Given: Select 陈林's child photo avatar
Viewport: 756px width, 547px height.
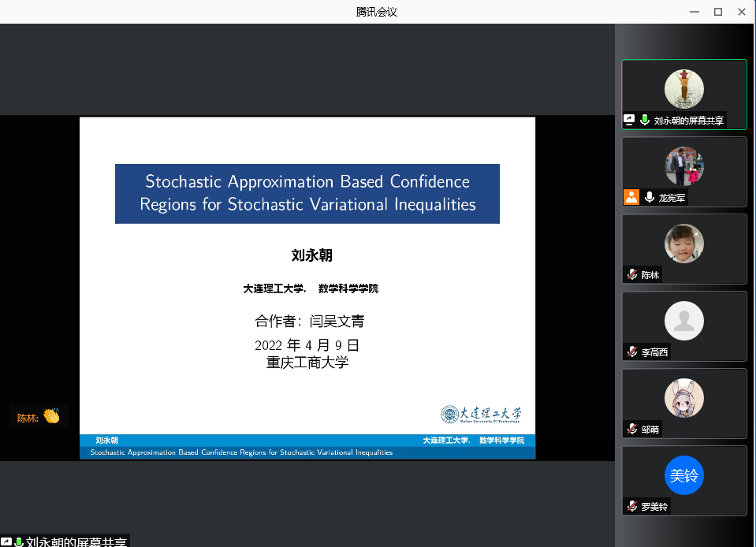Looking at the screenshot, I should coord(683,244).
